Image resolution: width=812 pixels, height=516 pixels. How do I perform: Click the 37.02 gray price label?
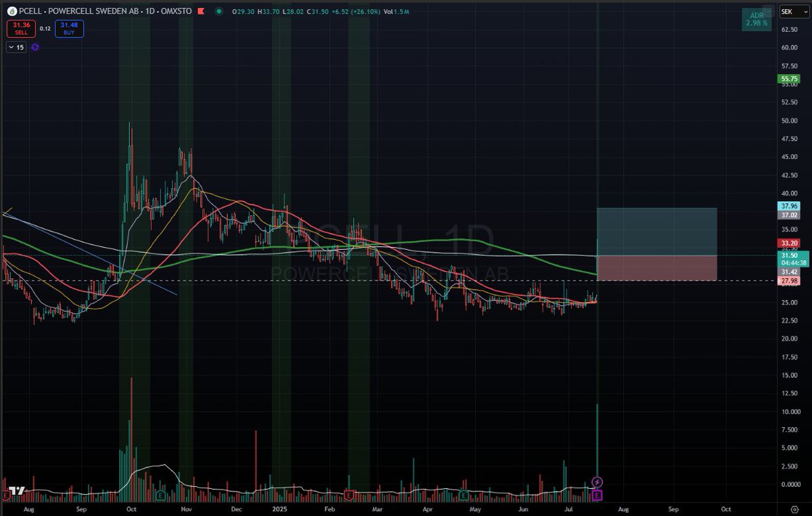[x=790, y=215]
